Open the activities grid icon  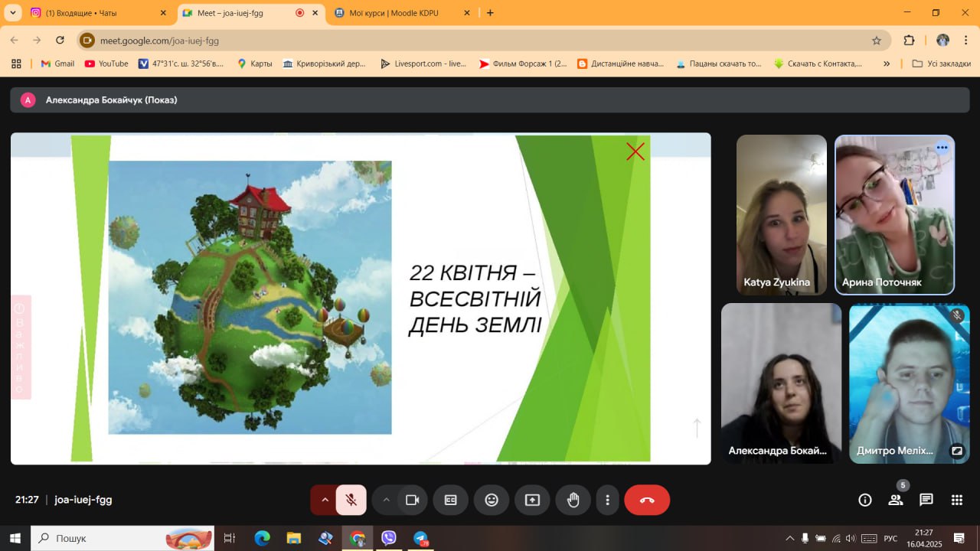(x=956, y=500)
